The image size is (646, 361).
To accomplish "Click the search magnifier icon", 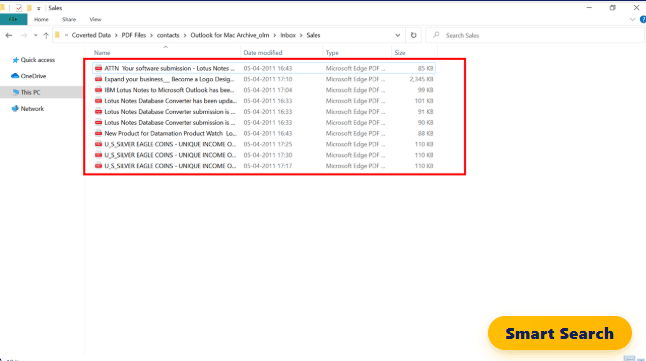I will tap(436, 35).
